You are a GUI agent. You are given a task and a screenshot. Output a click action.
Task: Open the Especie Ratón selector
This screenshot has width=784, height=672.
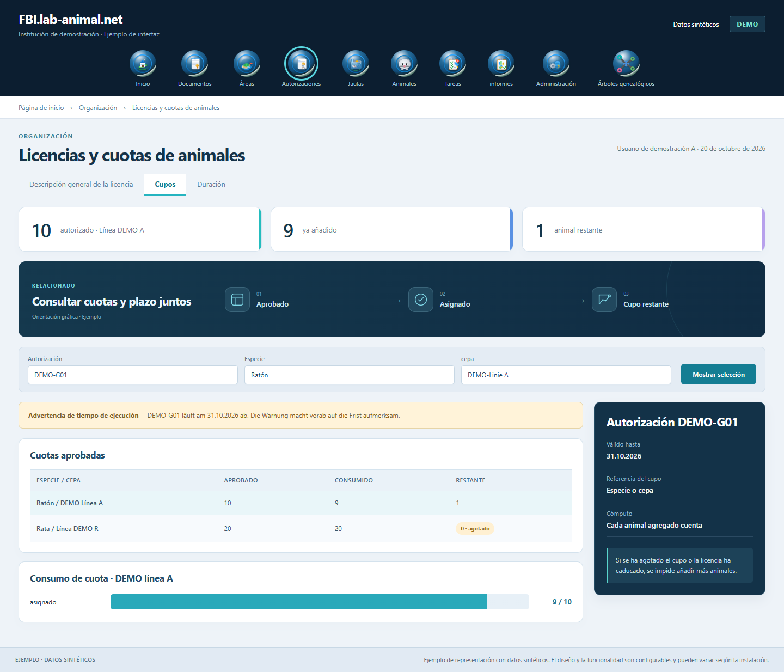[350, 375]
